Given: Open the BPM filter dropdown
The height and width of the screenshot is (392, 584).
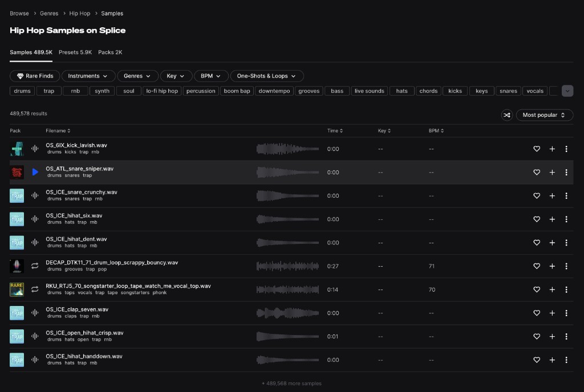Looking at the screenshot, I should point(211,76).
